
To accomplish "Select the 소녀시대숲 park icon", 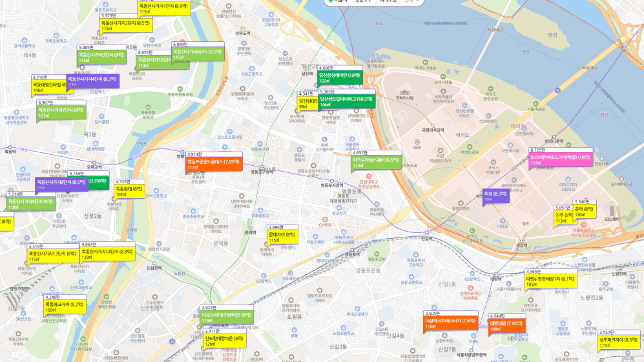I will [x=443, y=77].
